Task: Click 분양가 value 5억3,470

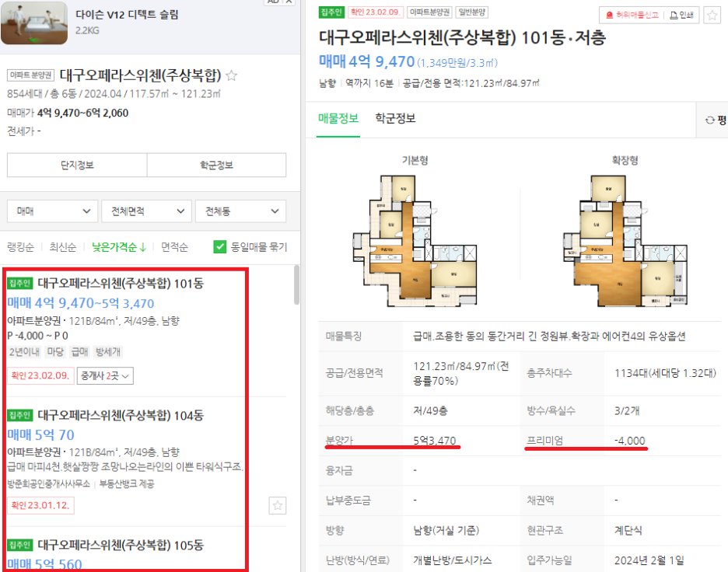Action: pos(435,441)
